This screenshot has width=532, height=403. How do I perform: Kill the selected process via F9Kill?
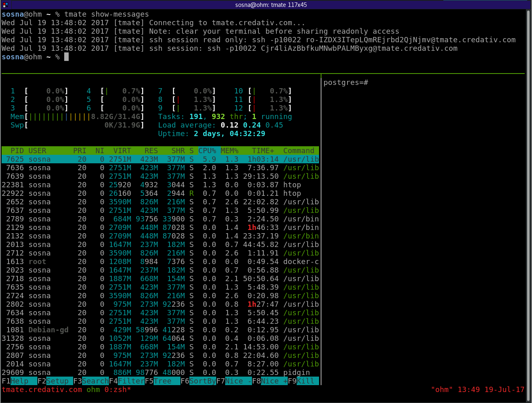tap(302, 381)
